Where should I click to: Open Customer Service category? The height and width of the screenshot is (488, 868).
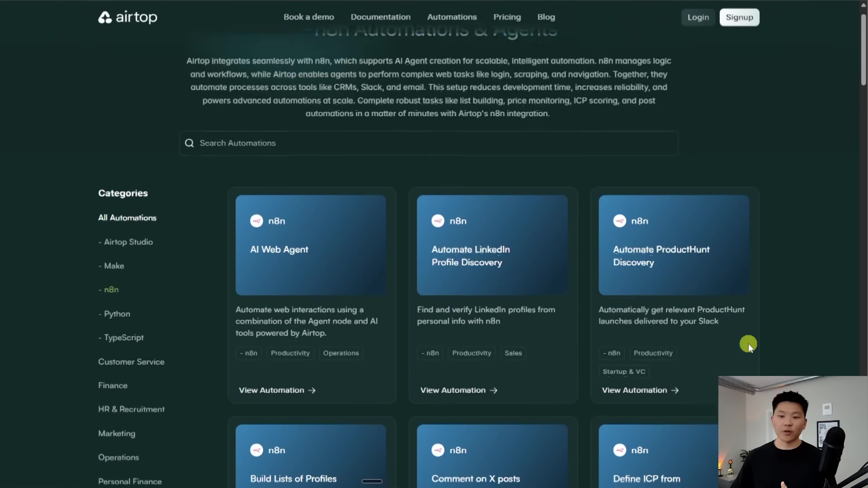[x=131, y=362]
